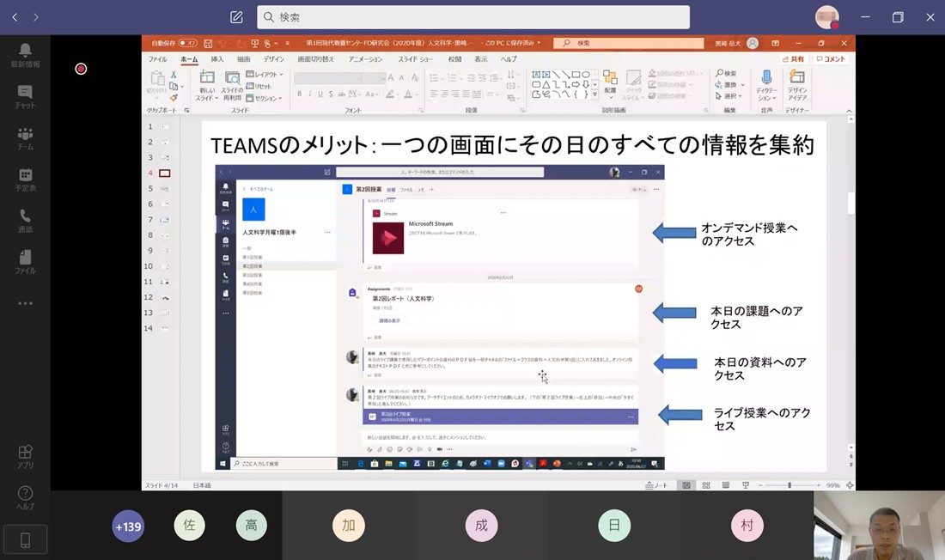The height and width of the screenshot is (560, 945).
Task: Click the new chat compose icon
Action: pyautogui.click(x=236, y=17)
